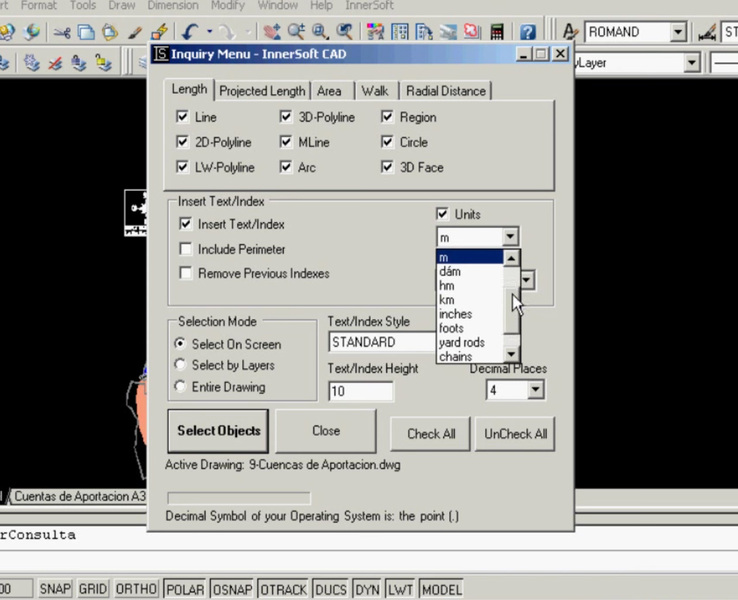Choose Select by Layers radio button
The width and height of the screenshot is (738, 600).
180,365
